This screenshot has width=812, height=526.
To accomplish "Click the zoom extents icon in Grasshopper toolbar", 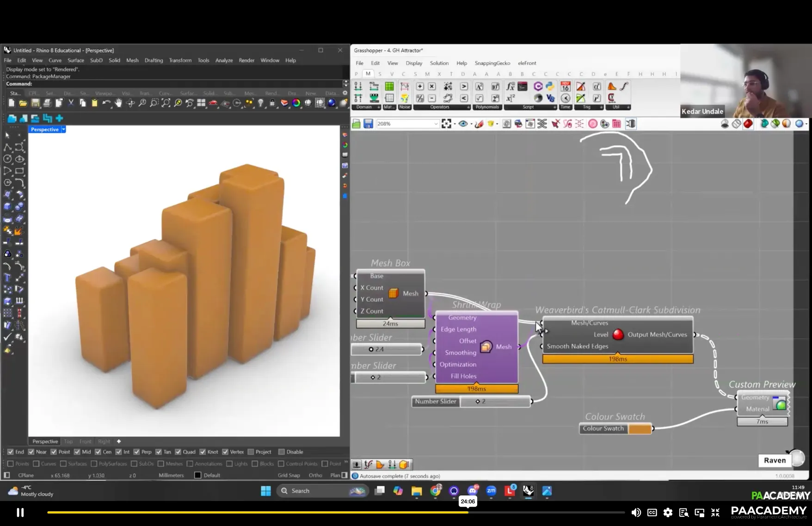I will pos(446,124).
